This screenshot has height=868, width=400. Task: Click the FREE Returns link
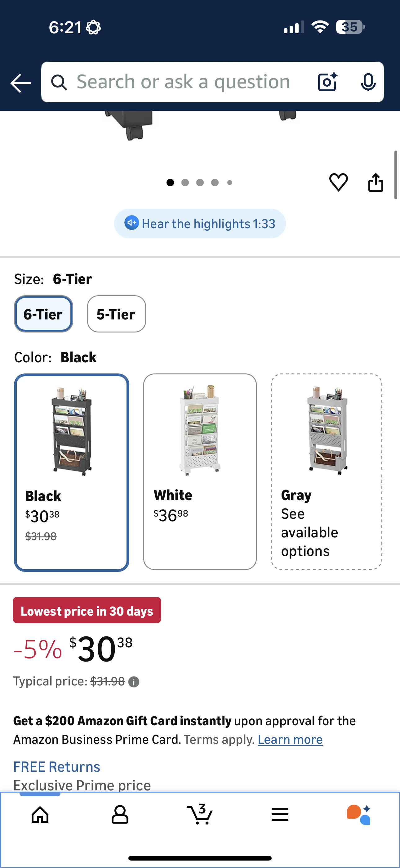[56, 766]
